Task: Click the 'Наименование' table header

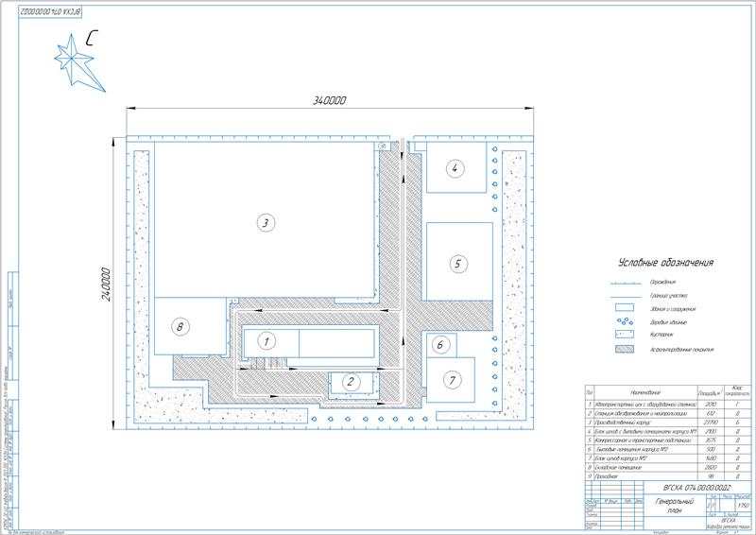Action: 645,392
